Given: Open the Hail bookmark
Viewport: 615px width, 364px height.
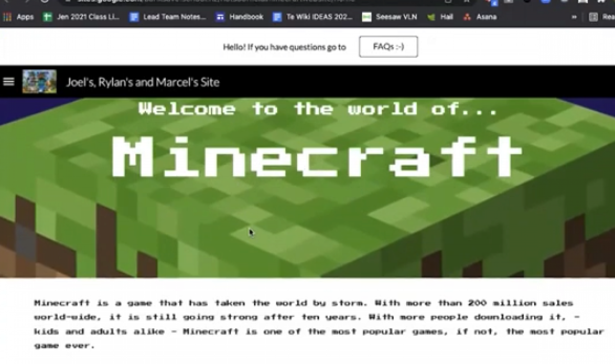Looking at the screenshot, I should [440, 17].
